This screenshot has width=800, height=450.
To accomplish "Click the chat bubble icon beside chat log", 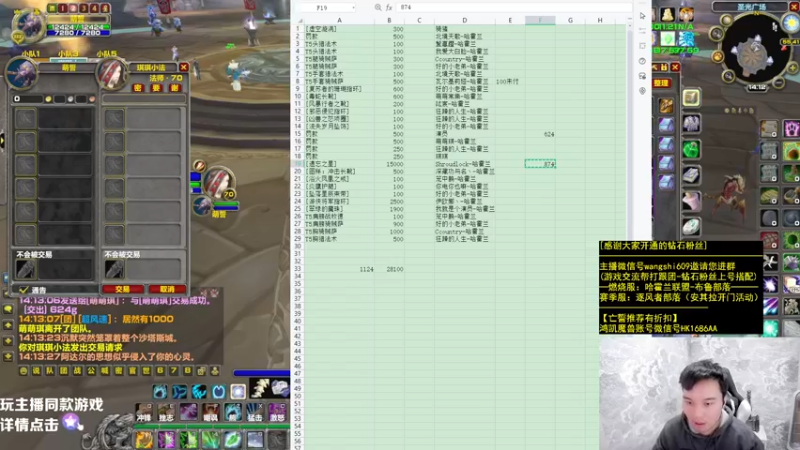I will [8, 310].
